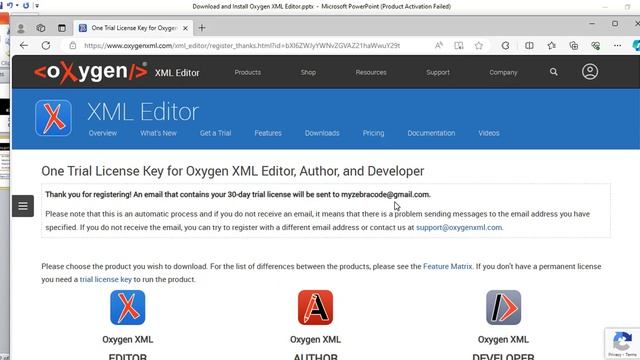View site information lock icon
The image size is (640, 360).
tap(73, 45)
